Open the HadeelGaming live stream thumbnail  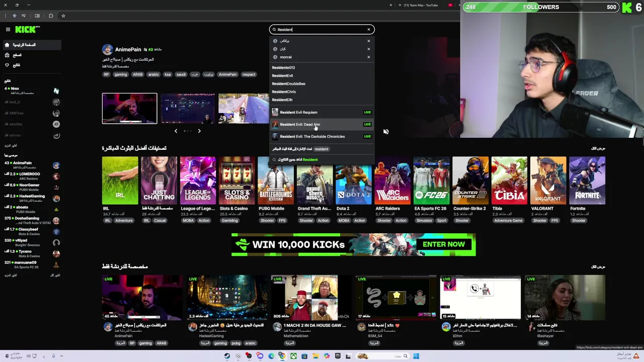coord(227,298)
